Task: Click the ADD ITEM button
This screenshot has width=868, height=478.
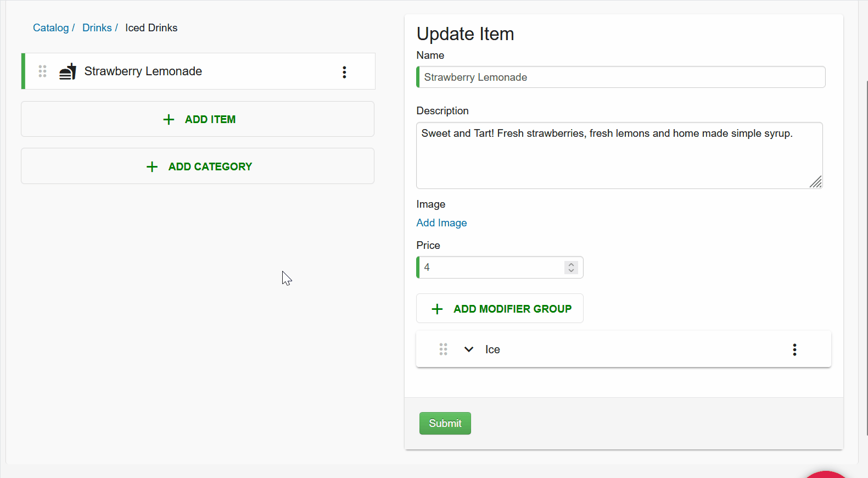Action: [198, 119]
